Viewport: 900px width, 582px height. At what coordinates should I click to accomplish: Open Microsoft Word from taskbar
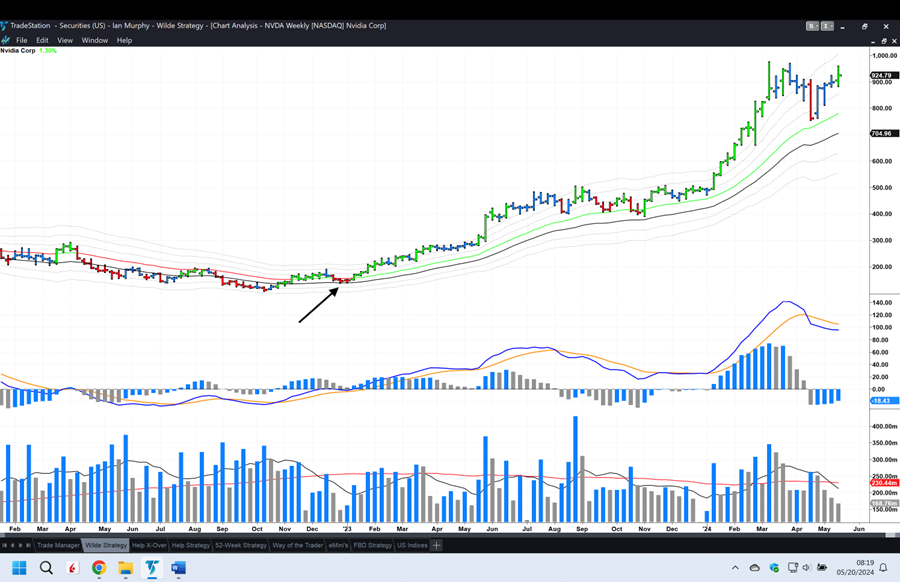[178, 568]
